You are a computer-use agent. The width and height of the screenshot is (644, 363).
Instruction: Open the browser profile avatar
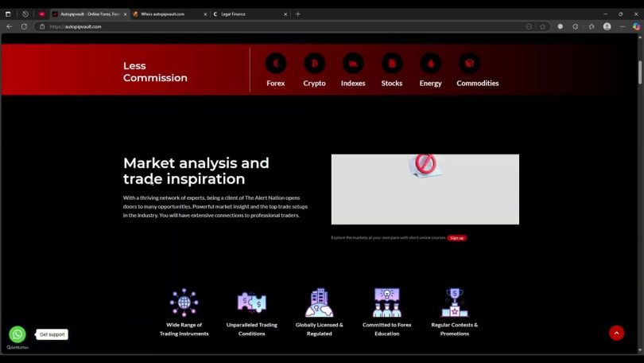click(x=607, y=26)
